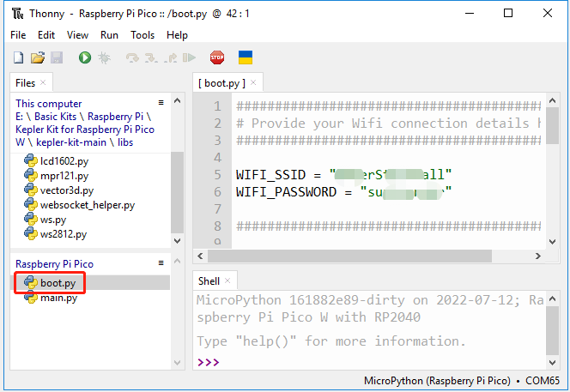This screenshot has height=392, width=570.
Task: Maximize the Thonny window
Action: [x=508, y=14]
